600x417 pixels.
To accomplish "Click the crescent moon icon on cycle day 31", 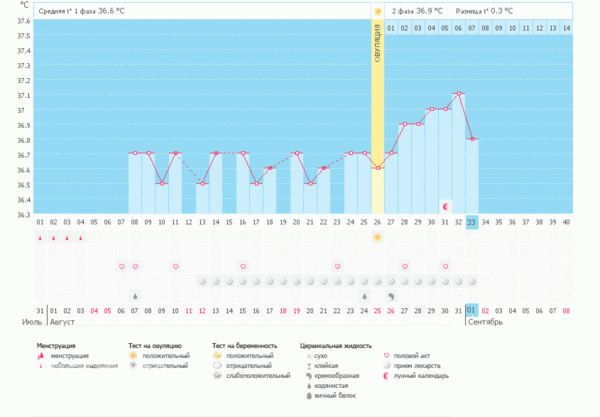I will coord(445,206).
